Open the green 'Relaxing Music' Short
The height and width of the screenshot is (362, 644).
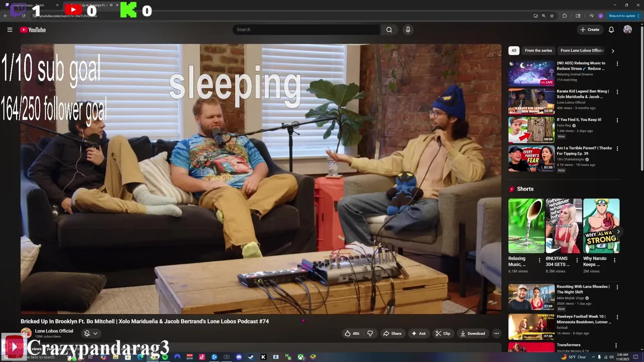(x=526, y=226)
